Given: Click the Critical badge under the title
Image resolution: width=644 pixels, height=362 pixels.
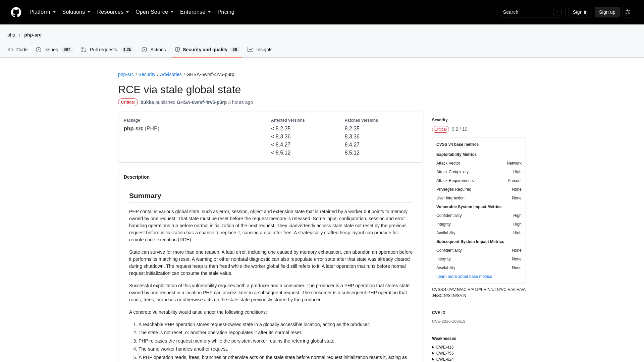Looking at the screenshot, I should [x=128, y=102].
